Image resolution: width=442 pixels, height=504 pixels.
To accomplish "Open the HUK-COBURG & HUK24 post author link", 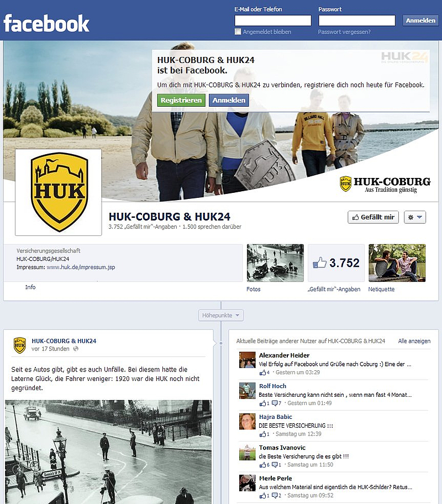I will tap(64, 341).
